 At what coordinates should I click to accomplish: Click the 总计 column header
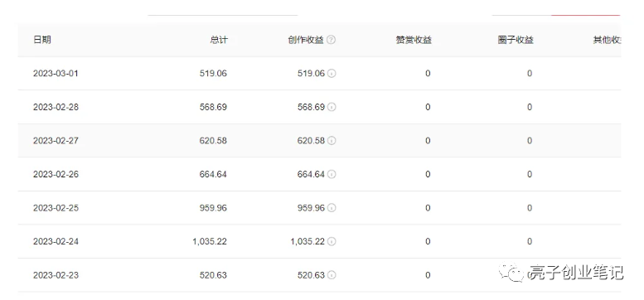(219, 40)
